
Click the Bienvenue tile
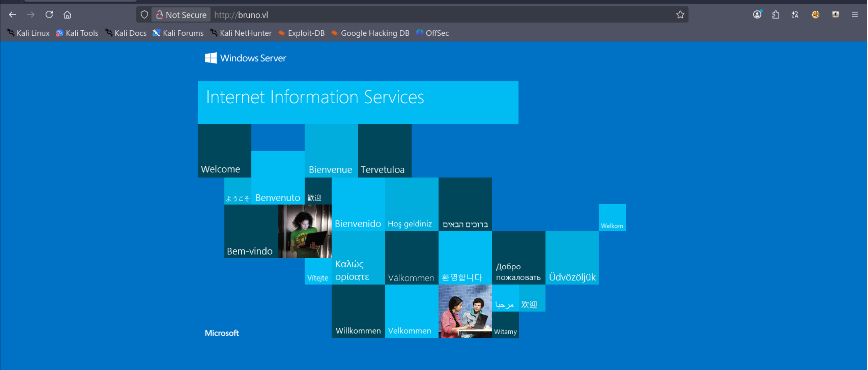(331, 151)
